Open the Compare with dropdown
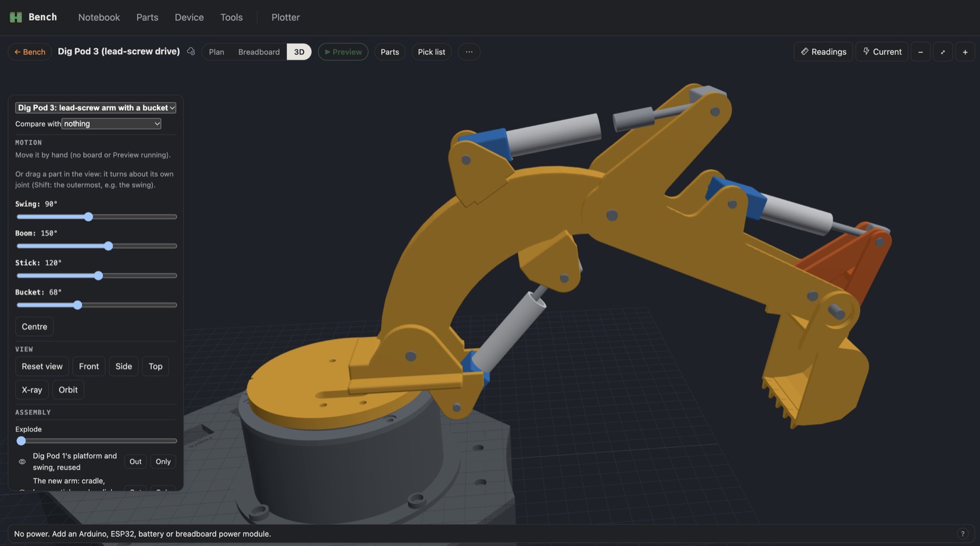The width and height of the screenshot is (980, 546). (x=111, y=124)
